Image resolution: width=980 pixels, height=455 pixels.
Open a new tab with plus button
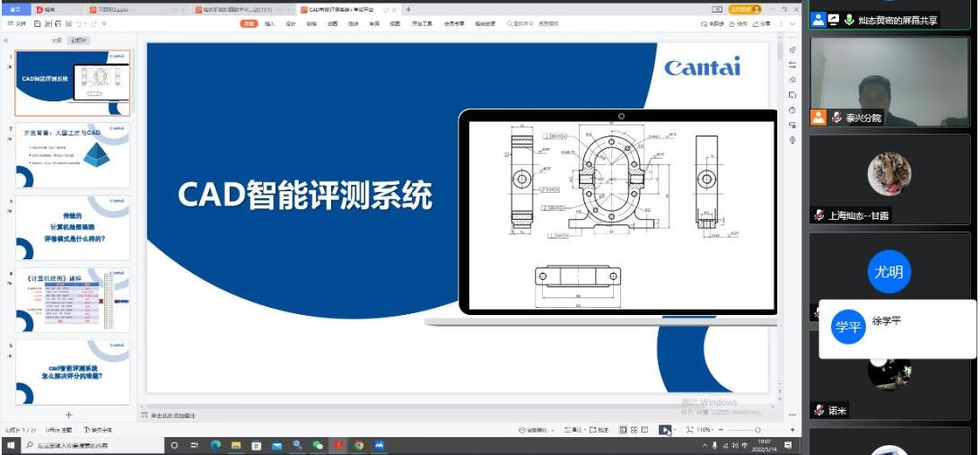tap(408, 9)
